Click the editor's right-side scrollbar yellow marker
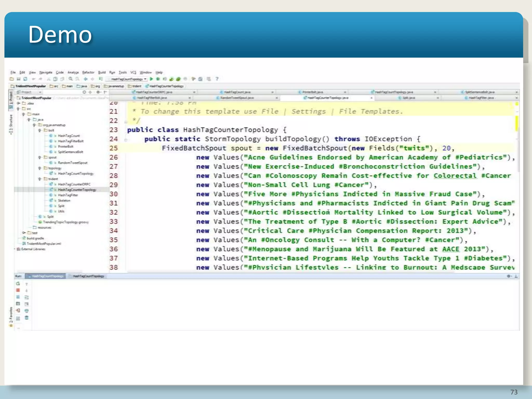This screenshot has width=532, height=399. coord(516,123)
